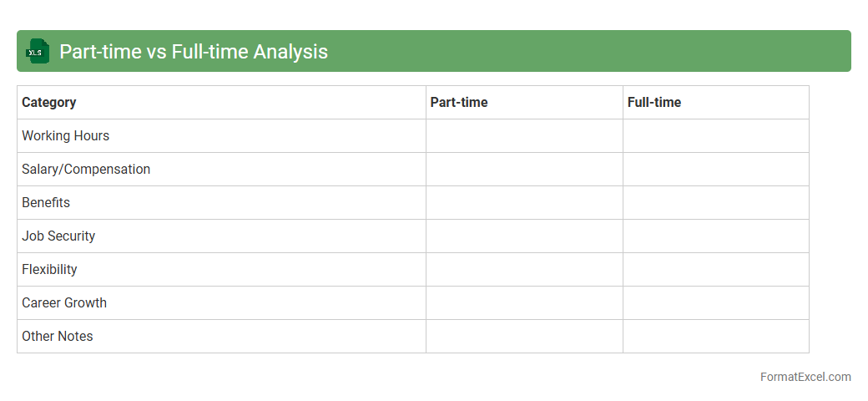Select Full-time cell for Flexibility
The width and height of the screenshot is (868, 401).
(715, 270)
